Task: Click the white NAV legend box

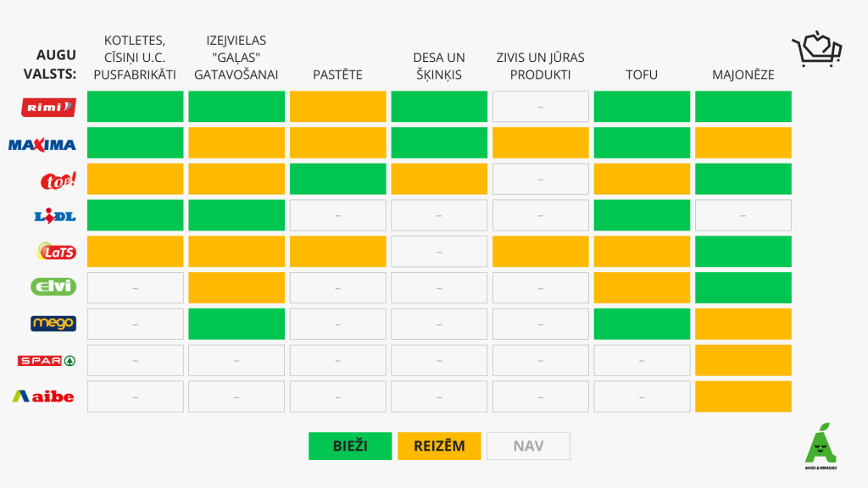Action: (528, 446)
